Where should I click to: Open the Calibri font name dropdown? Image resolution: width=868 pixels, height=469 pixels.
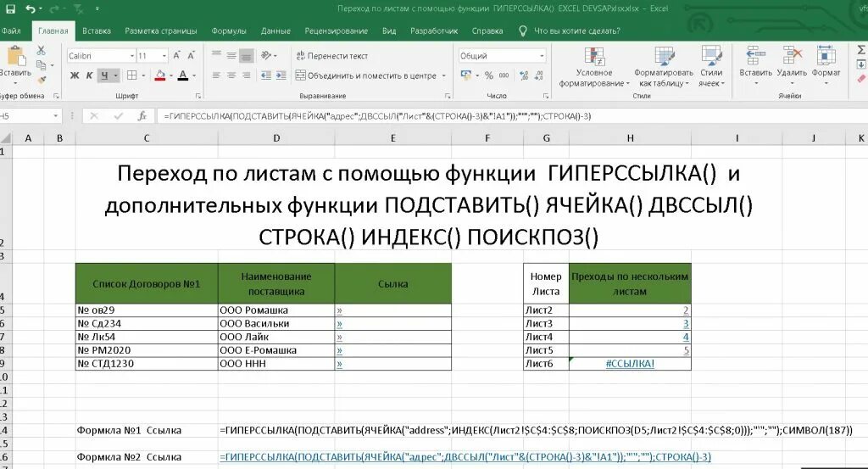pos(132,56)
